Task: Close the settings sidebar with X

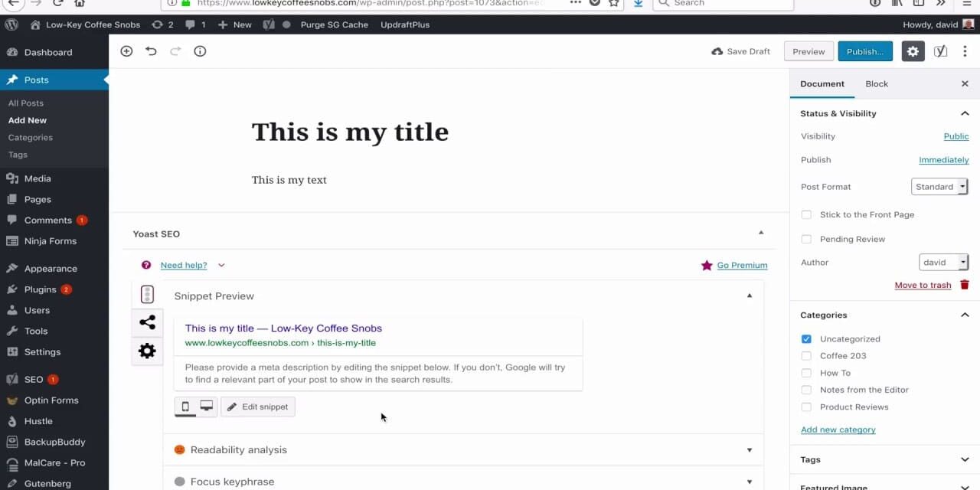Action: coord(965,83)
